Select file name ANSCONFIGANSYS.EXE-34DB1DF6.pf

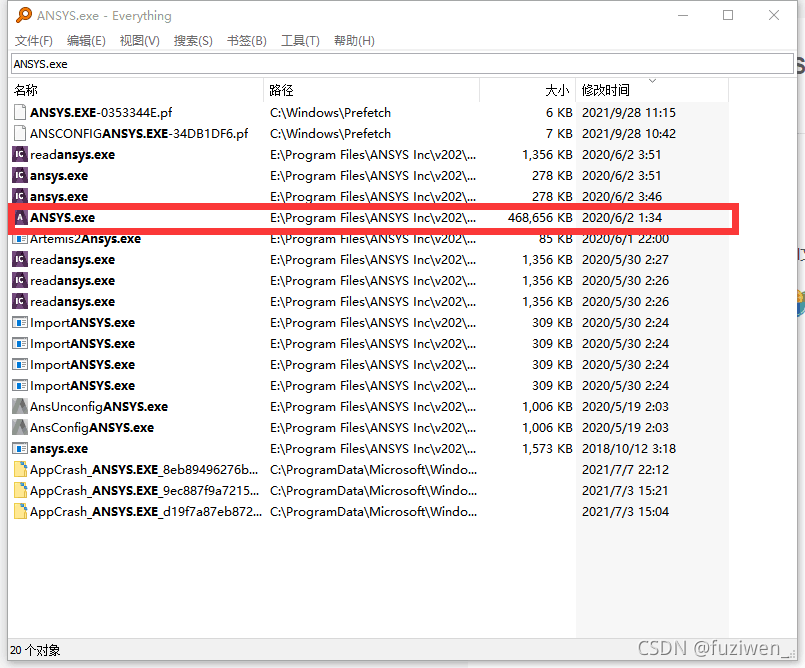pos(139,133)
